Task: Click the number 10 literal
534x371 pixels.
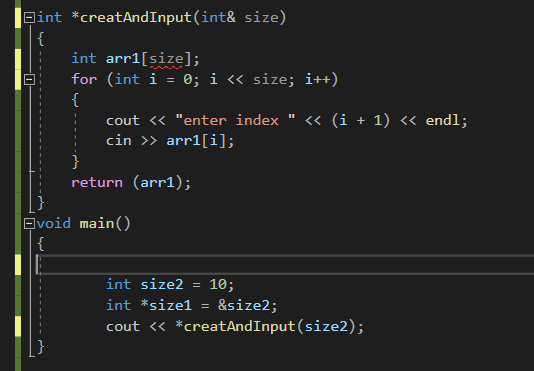Action: click(x=218, y=285)
